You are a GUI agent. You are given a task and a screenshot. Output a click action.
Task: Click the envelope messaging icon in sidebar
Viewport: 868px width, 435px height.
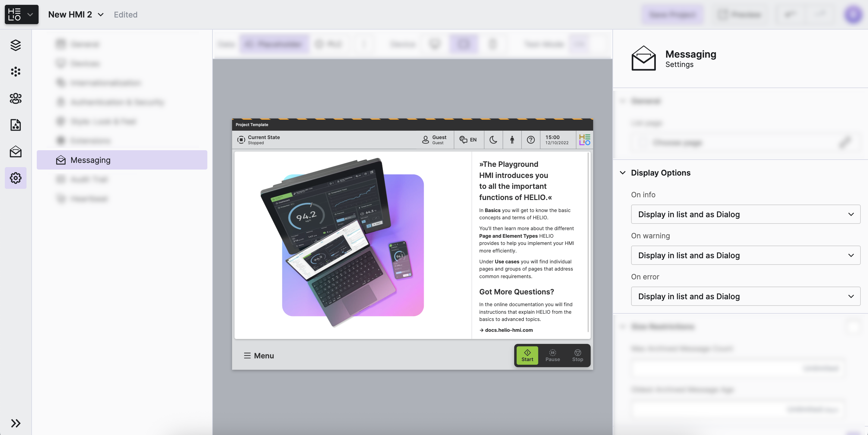pos(15,152)
